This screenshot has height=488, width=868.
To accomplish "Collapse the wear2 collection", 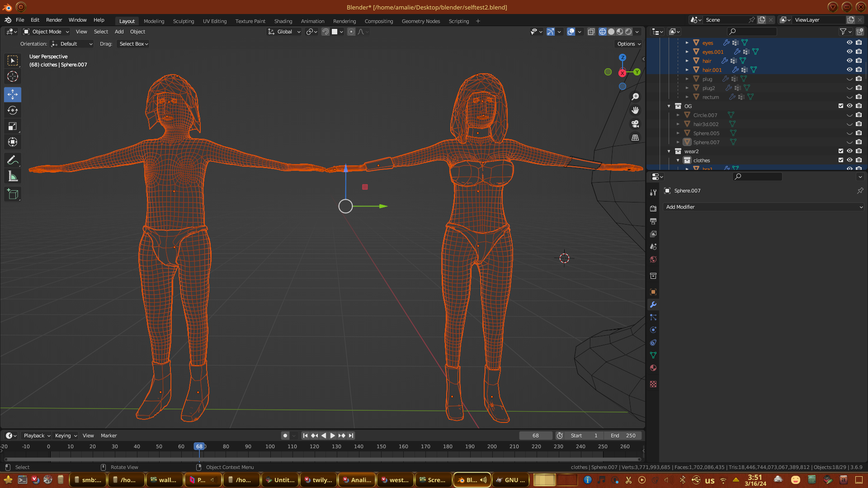I will pyautogui.click(x=669, y=151).
